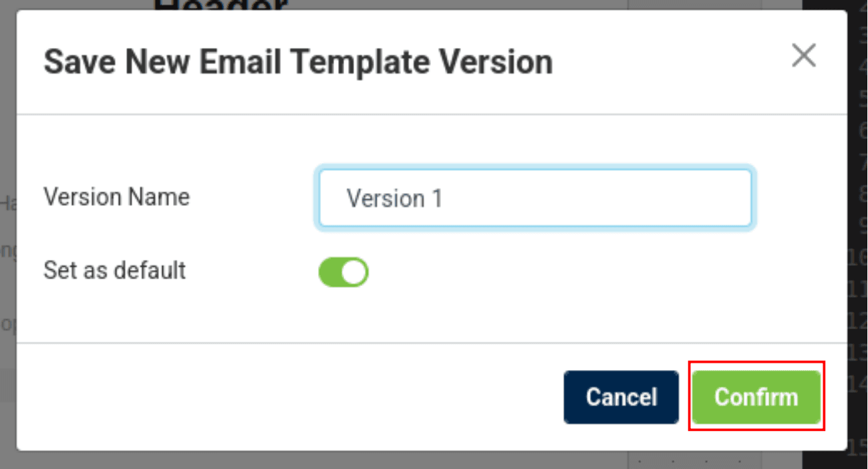Image resolution: width=868 pixels, height=469 pixels.
Task: Cancel the new version dialog
Action: point(621,397)
